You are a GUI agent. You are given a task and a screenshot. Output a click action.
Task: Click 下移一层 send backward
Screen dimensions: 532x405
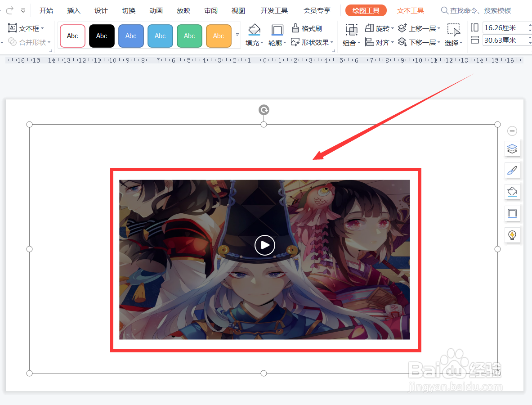419,42
